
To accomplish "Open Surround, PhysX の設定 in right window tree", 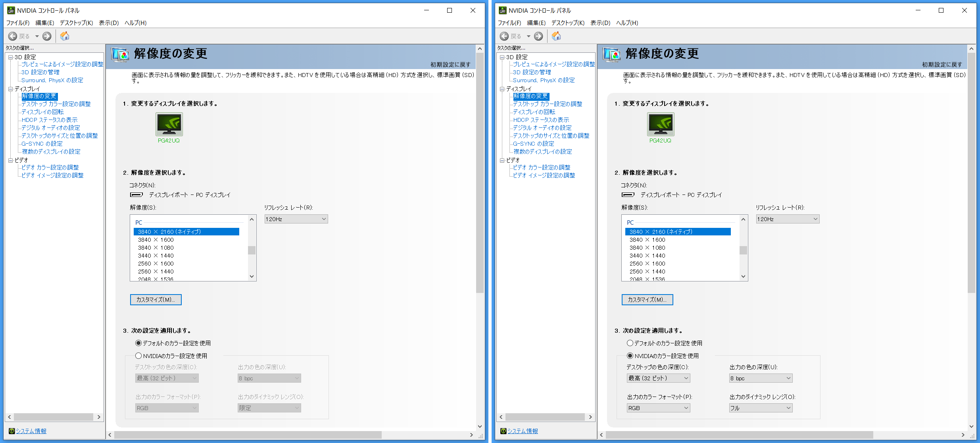I will pos(544,80).
